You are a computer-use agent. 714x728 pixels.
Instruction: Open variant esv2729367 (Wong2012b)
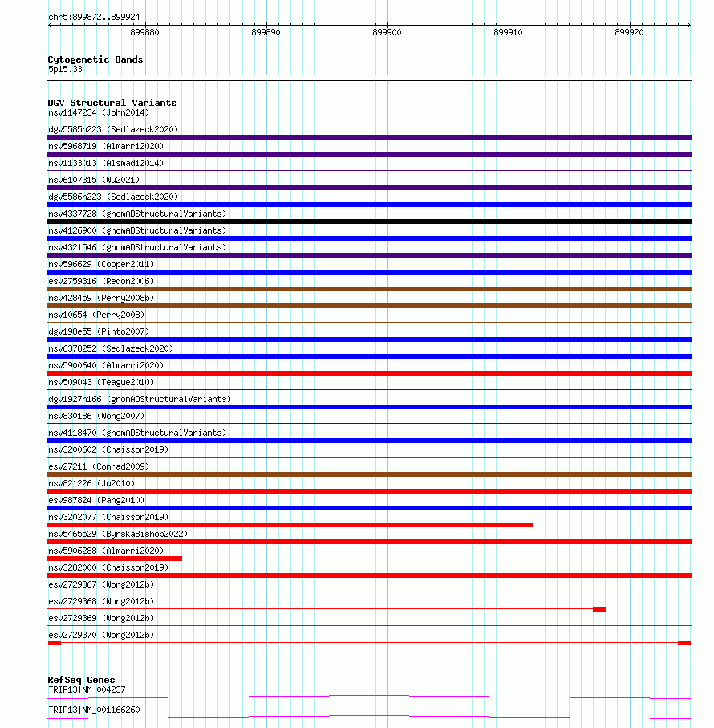[100, 584]
